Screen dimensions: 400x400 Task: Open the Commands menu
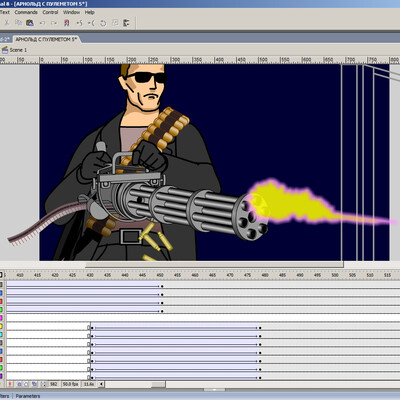[26, 12]
